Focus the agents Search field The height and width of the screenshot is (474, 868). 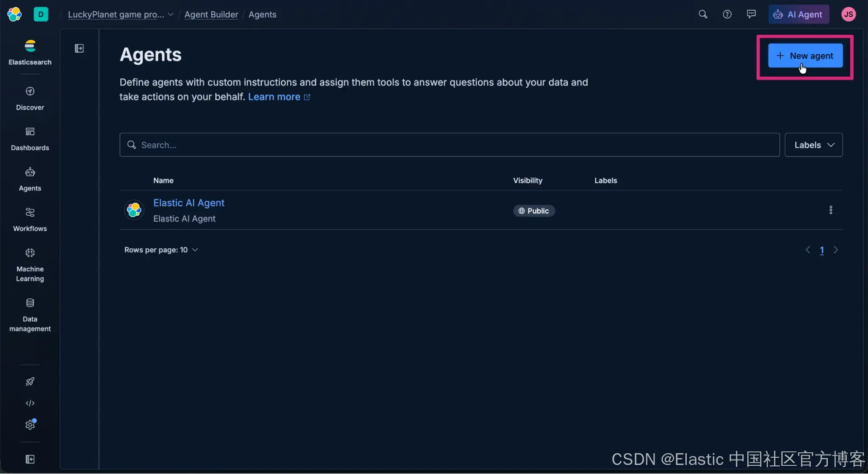pyautogui.click(x=449, y=145)
